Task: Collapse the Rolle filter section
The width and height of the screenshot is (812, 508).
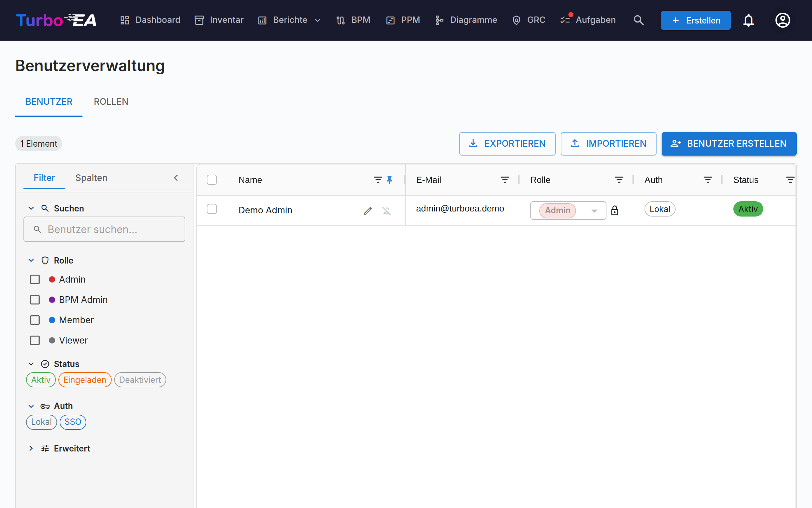Action: [31, 260]
